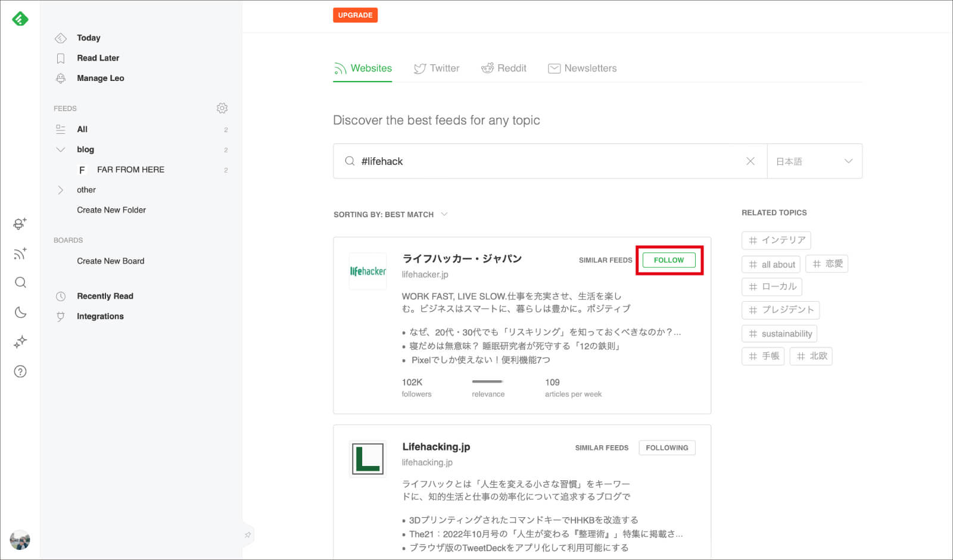Select the プレジデント related topic
953x560 pixels.
coord(781,310)
